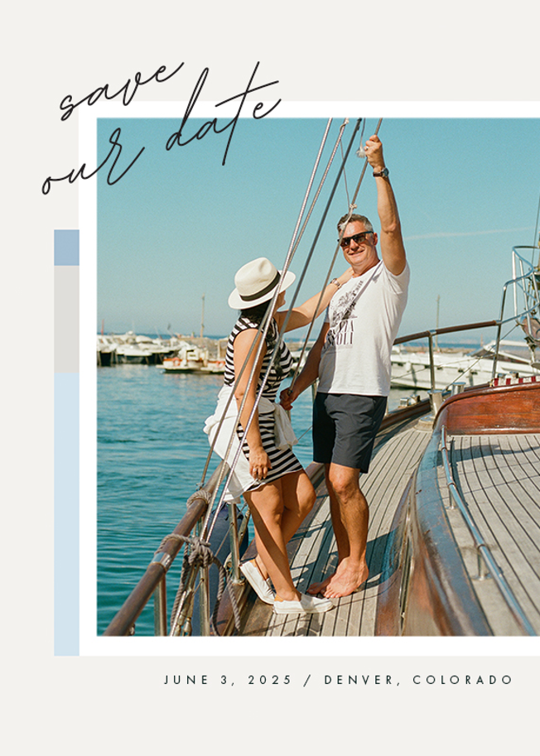Click the "JUNE 3, 2025" text
The image size is (540, 756).
(228, 680)
